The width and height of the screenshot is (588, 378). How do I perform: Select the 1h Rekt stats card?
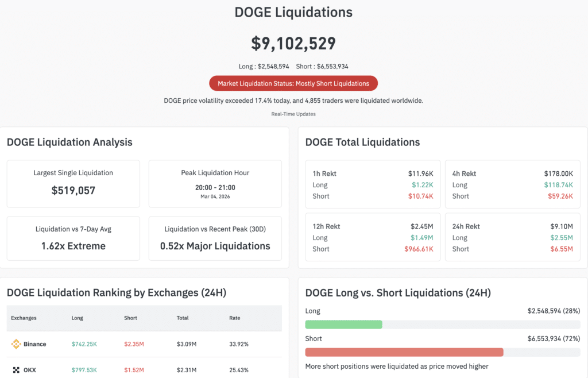pyautogui.click(x=373, y=184)
